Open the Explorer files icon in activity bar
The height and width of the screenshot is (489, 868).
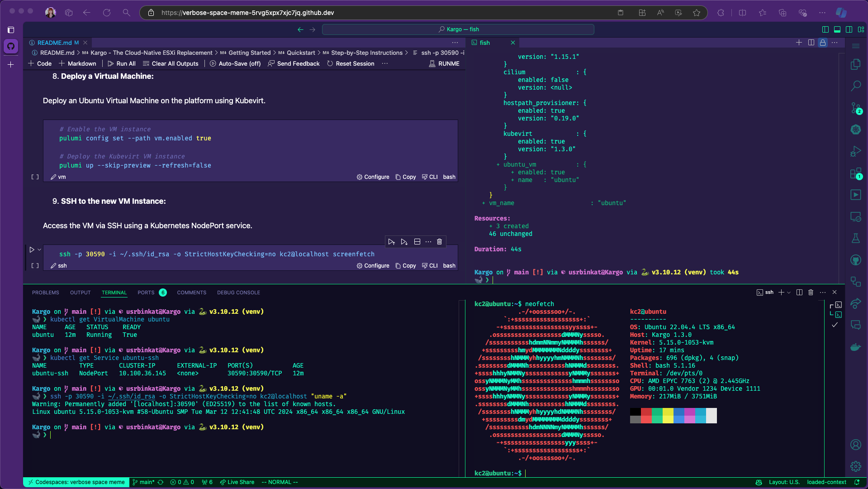coord(855,64)
